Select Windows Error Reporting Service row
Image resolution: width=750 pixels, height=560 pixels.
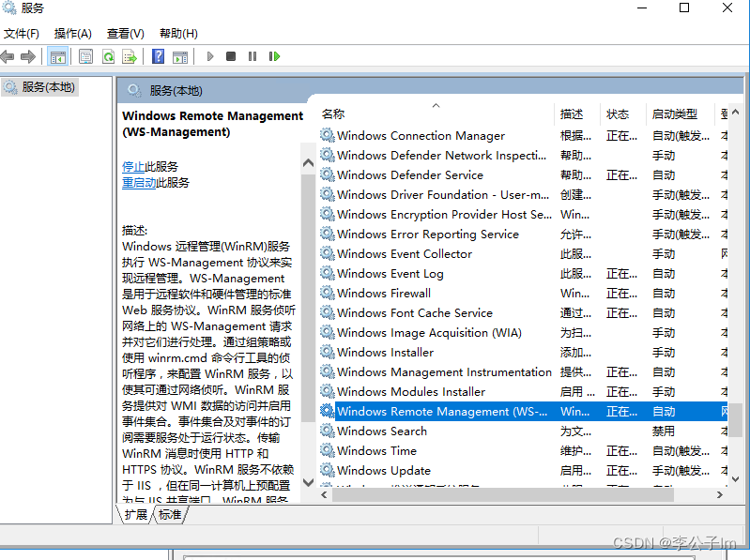(522, 234)
